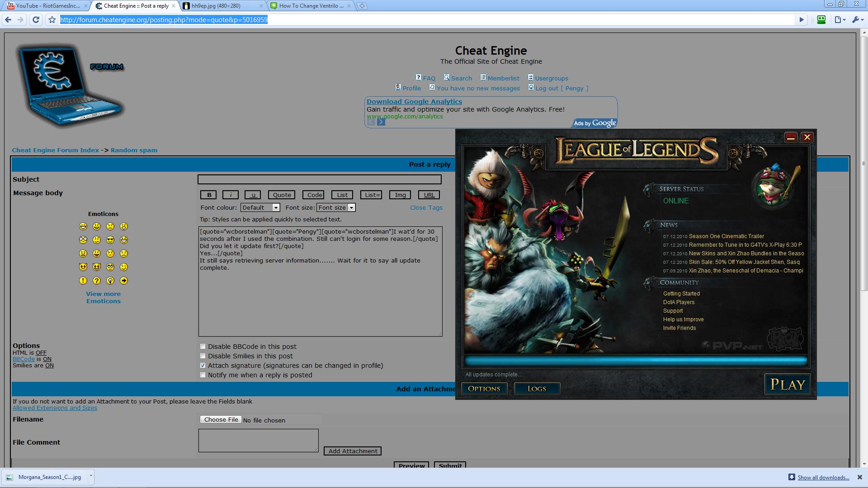Open the Font colour dropdown
This screenshot has height=488, width=868.
click(x=276, y=207)
